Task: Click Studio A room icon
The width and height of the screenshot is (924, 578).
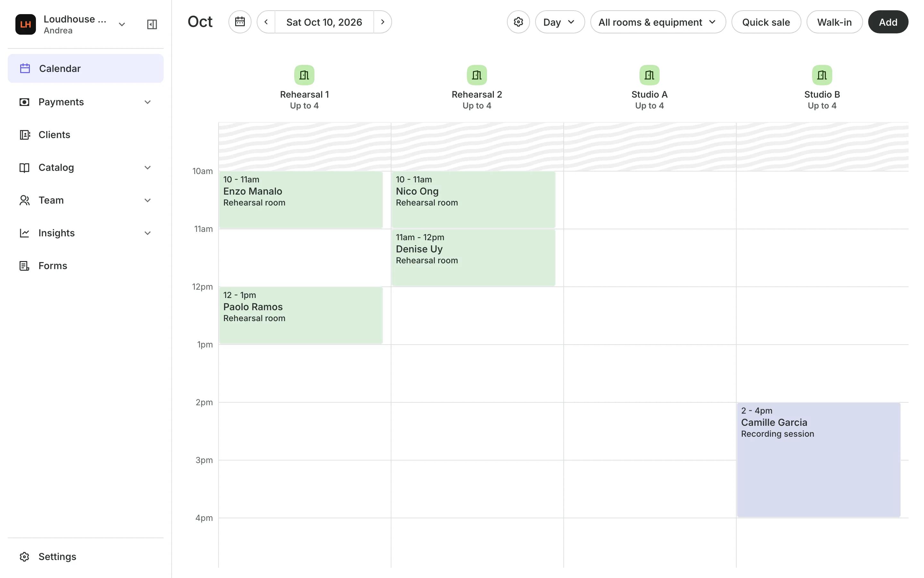Action: [x=649, y=75]
